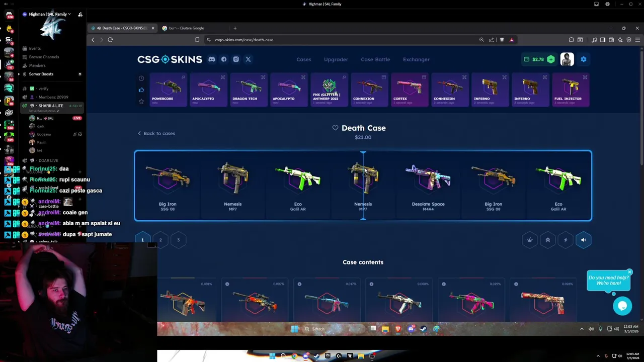Screen dimensions: 644x362
Task: Share this page from address bar
Action: tap(492, 40)
